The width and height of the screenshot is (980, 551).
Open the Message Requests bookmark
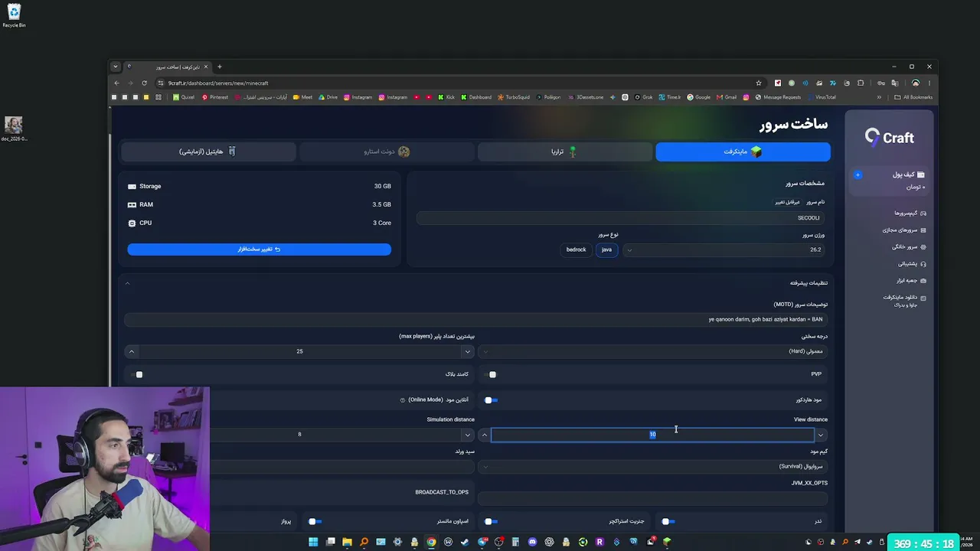778,97
